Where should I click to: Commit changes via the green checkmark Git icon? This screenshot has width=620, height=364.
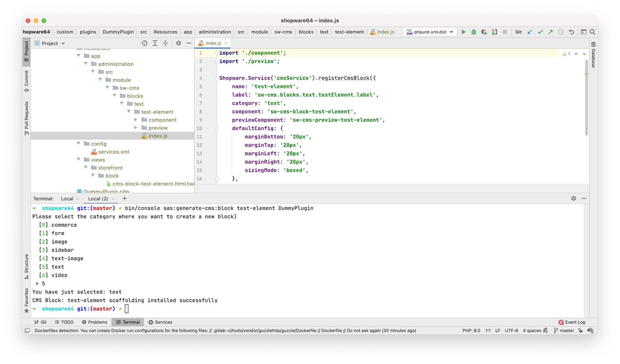point(540,31)
